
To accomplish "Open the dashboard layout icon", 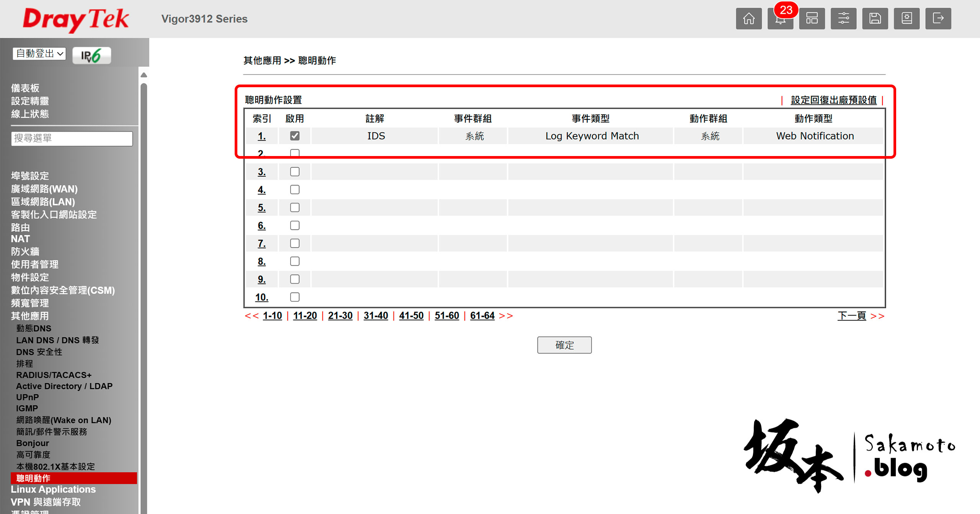I will 812,18.
